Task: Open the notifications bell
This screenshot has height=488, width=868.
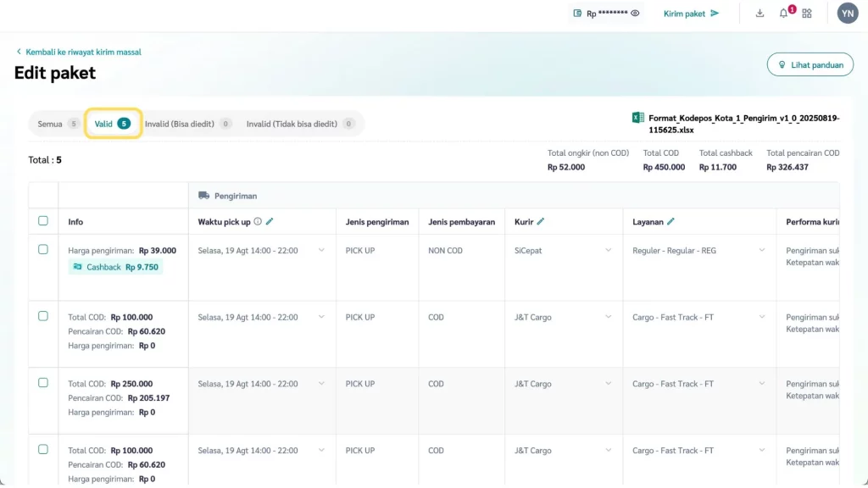Action: pos(784,14)
